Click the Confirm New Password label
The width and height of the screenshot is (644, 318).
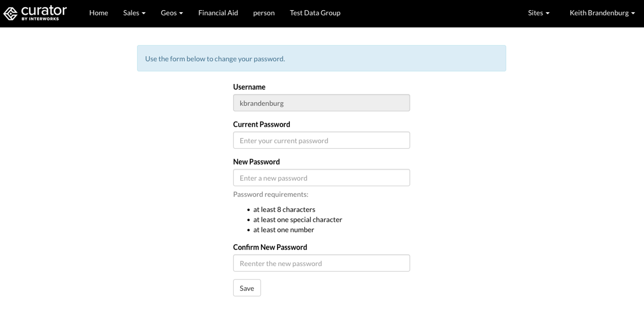270,247
